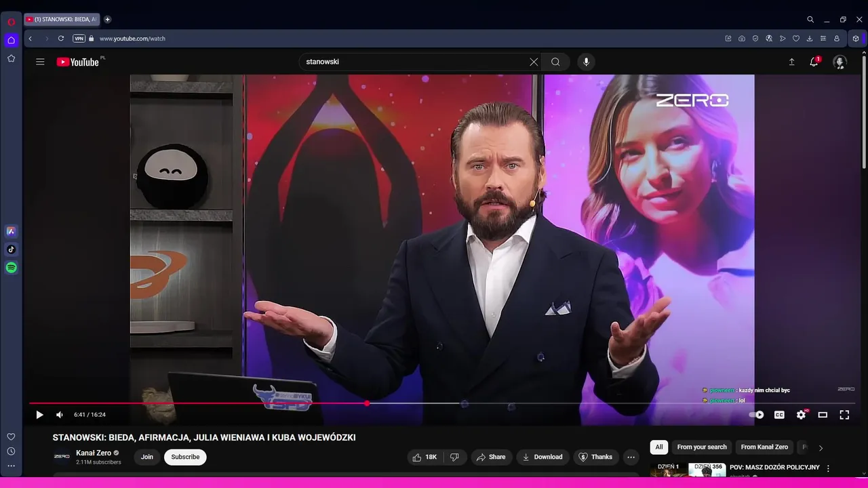Click the Thanks button

[595, 457]
